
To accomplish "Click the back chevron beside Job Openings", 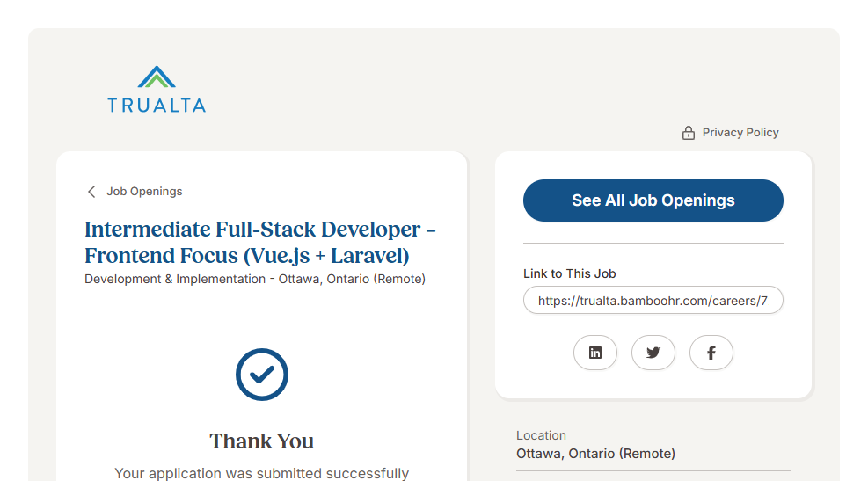I will (91, 192).
